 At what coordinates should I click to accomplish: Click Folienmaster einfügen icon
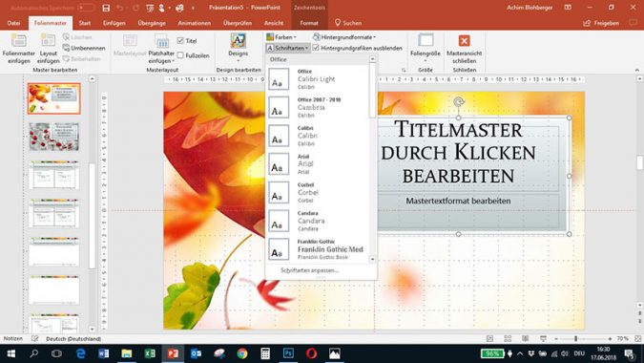click(18, 48)
